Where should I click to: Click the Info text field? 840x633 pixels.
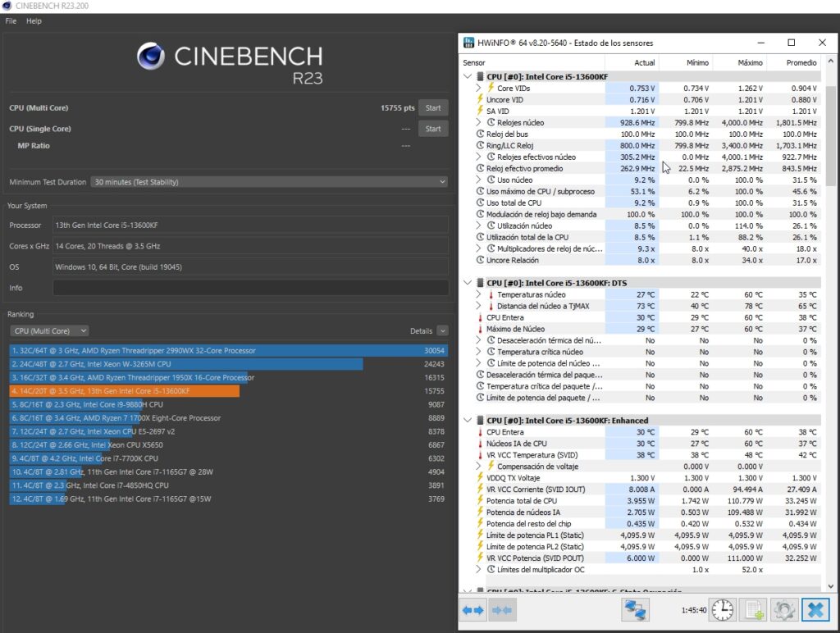point(250,288)
